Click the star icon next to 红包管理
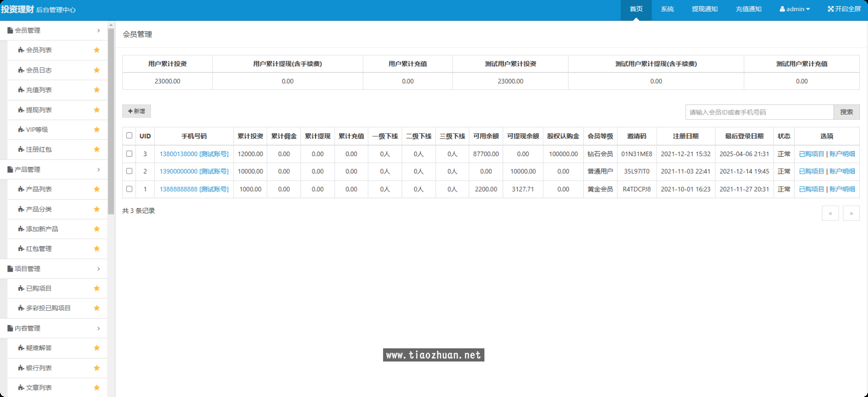Image resolution: width=868 pixels, height=397 pixels. [x=97, y=248]
